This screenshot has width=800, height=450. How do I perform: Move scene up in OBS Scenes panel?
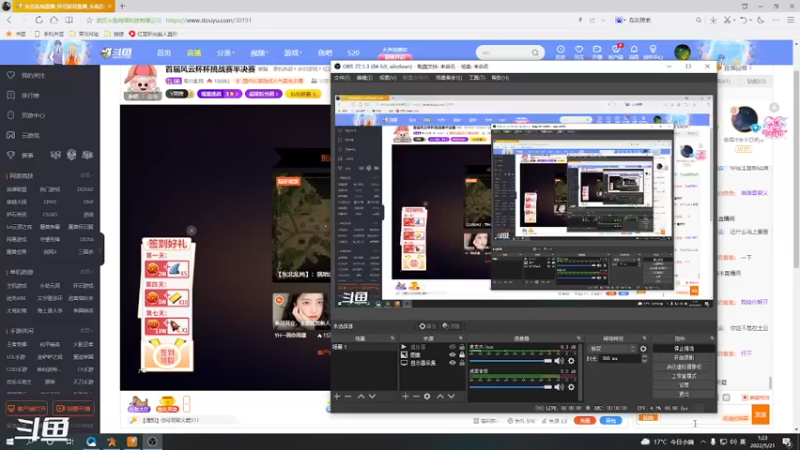coord(361,396)
